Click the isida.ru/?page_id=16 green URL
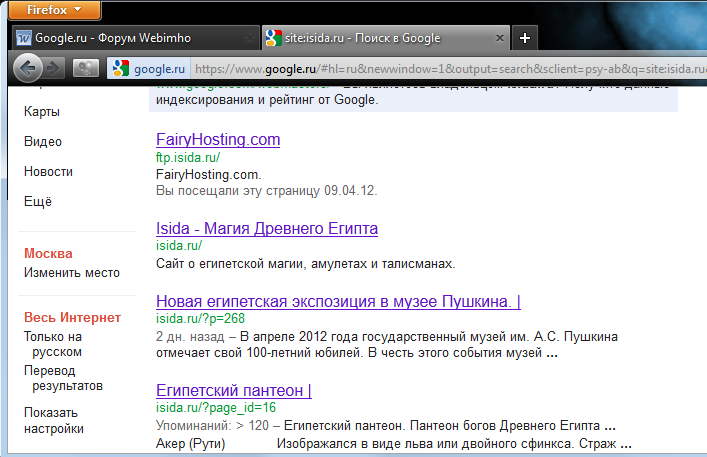This screenshot has height=457, width=707. (216, 407)
